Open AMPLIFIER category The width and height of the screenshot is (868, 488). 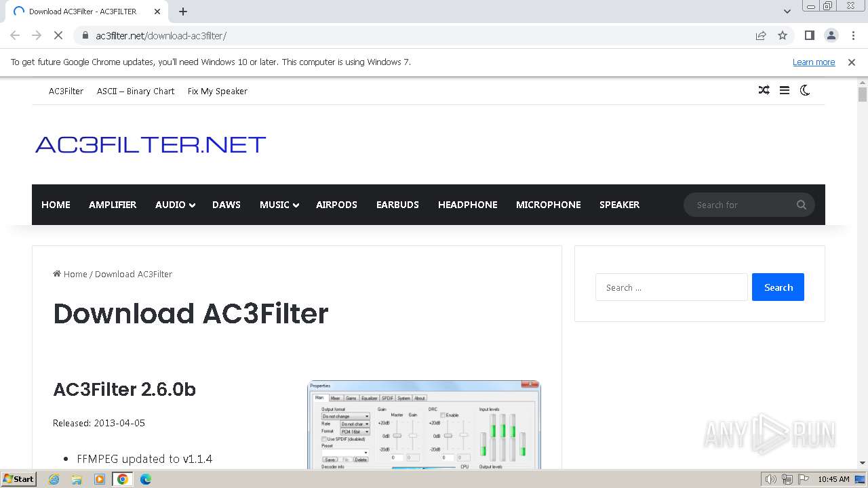pos(113,205)
